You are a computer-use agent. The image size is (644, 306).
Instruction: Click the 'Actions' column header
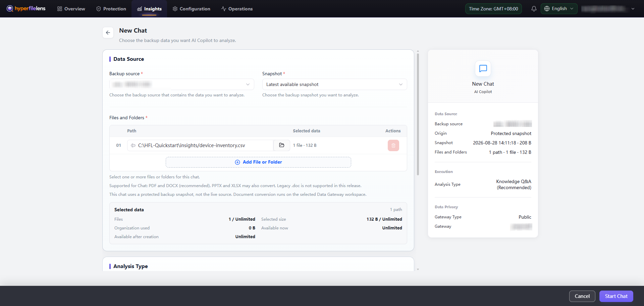(393, 131)
